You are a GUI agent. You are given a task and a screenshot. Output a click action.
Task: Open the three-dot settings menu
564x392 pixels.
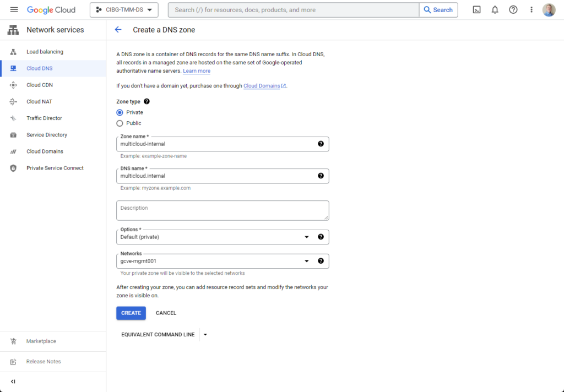532,10
